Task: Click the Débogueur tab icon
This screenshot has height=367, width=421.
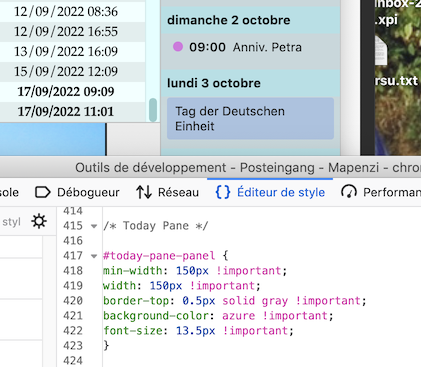Action: pos(43,192)
